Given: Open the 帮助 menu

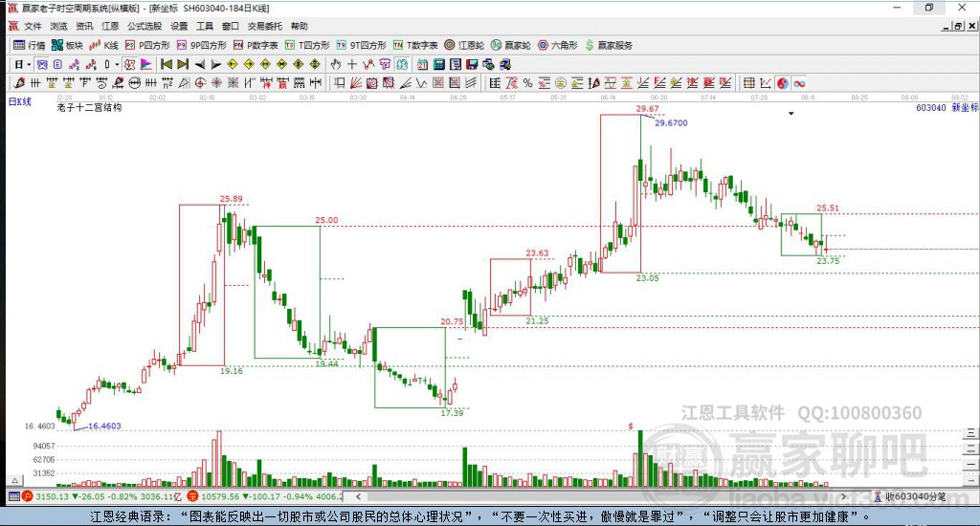Looking at the screenshot, I should [300, 26].
